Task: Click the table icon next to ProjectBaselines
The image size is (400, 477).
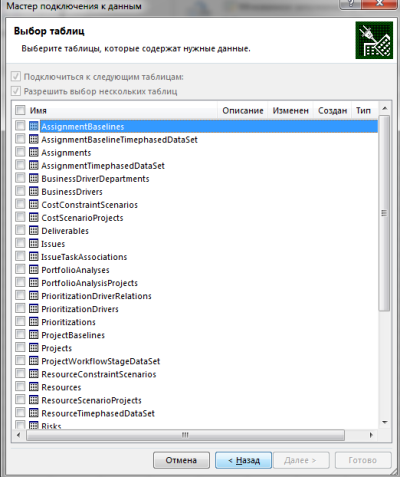Action: [34, 335]
